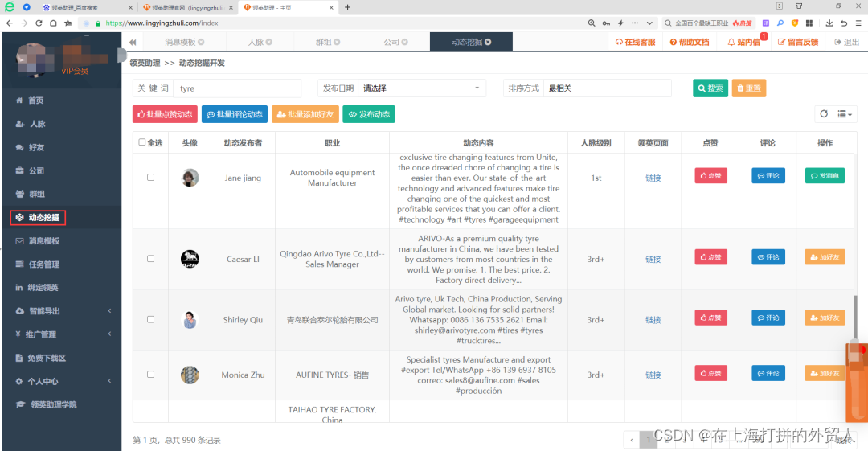Tick checkbox for Jane jiang row
This screenshot has width=868, height=451.
[150, 178]
